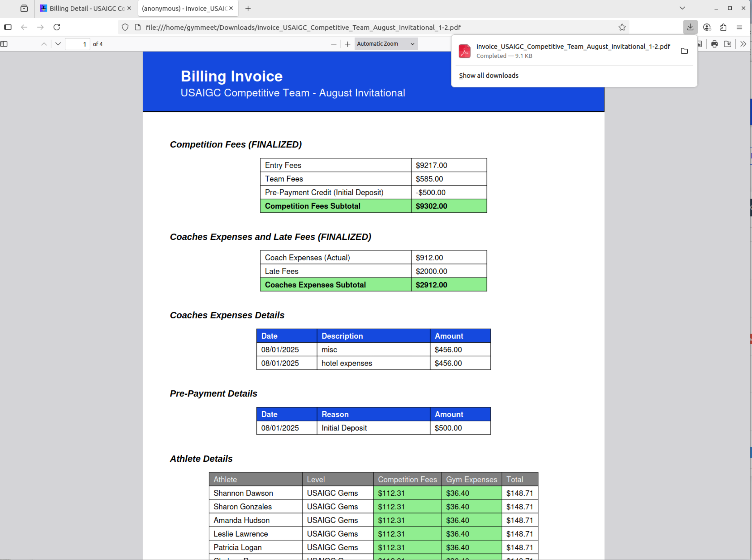Screen dimensions: 752x560
Task: Click the Initial Deposit reason cell
Action: pyautogui.click(x=373, y=428)
